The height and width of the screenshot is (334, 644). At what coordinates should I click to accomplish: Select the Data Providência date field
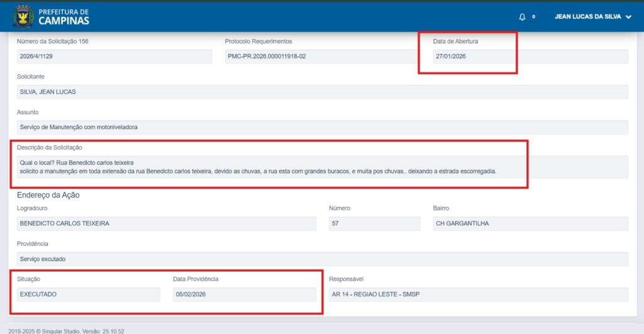coord(244,294)
